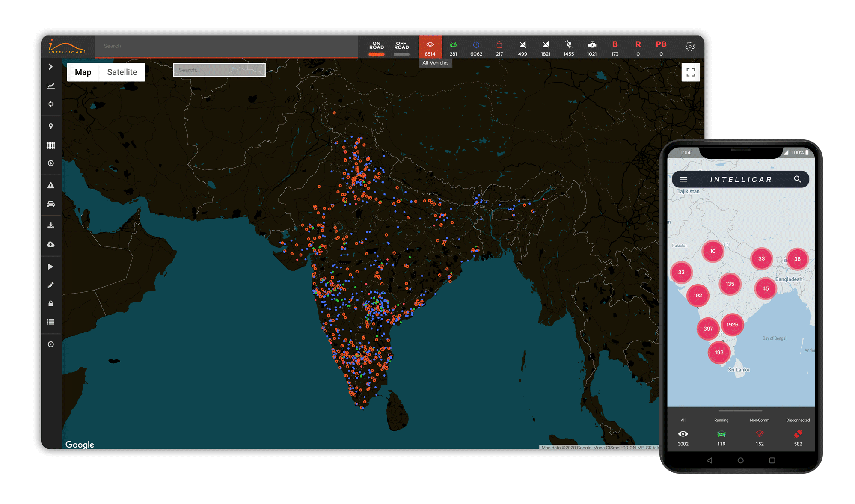Open the settings gear in top bar

coord(690,46)
